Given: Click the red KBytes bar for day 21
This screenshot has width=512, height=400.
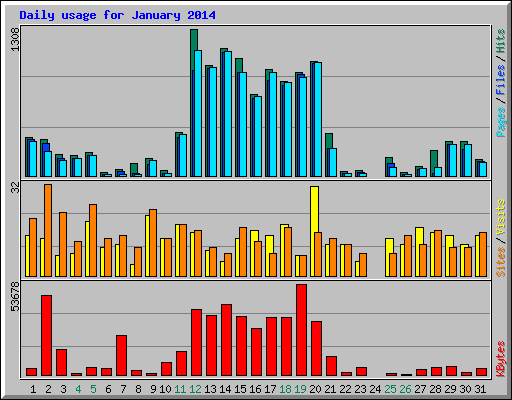Looking at the screenshot, I should tap(331, 366).
